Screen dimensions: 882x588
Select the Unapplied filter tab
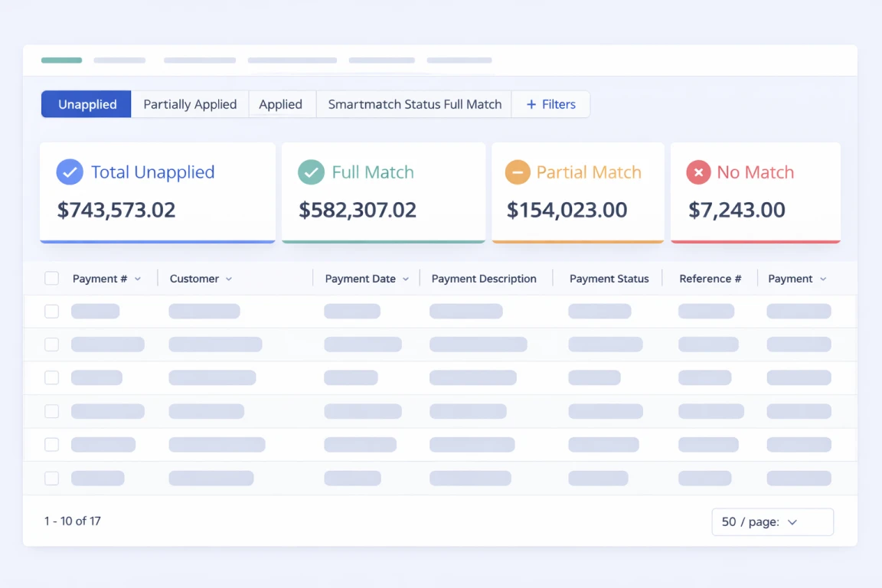coord(87,105)
